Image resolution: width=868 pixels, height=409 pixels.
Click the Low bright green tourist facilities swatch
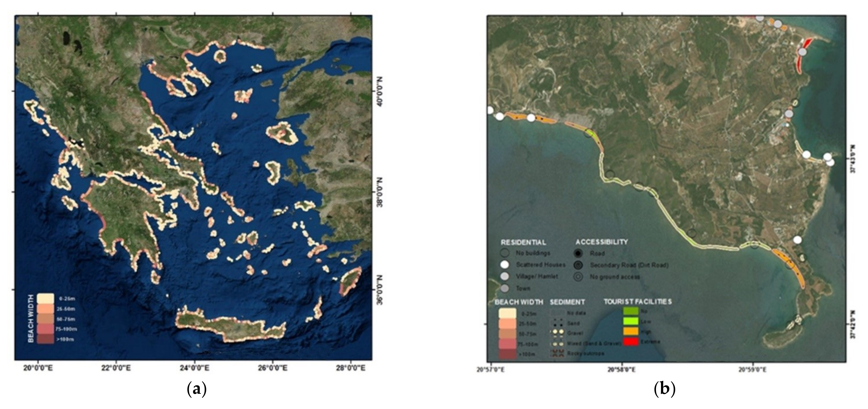(x=631, y=321)
